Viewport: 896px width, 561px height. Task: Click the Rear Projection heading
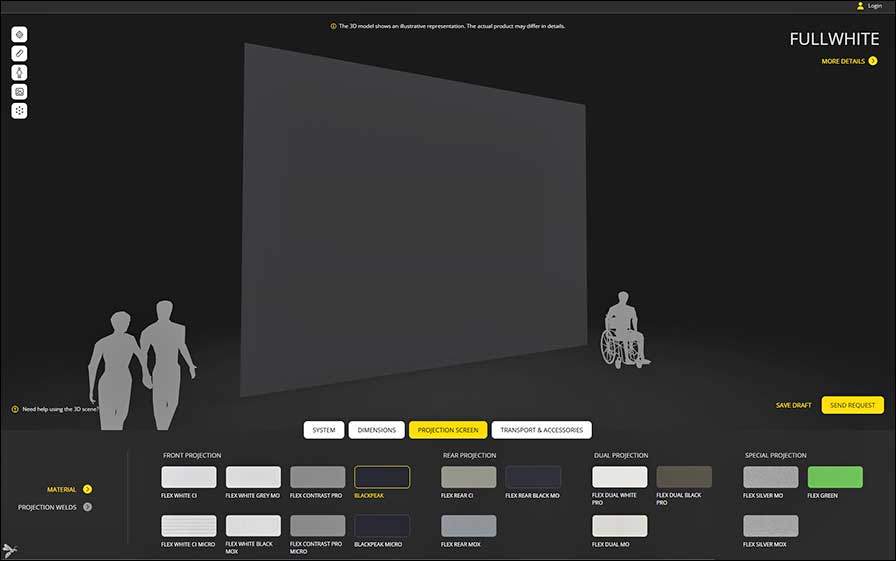pos(469,455)
